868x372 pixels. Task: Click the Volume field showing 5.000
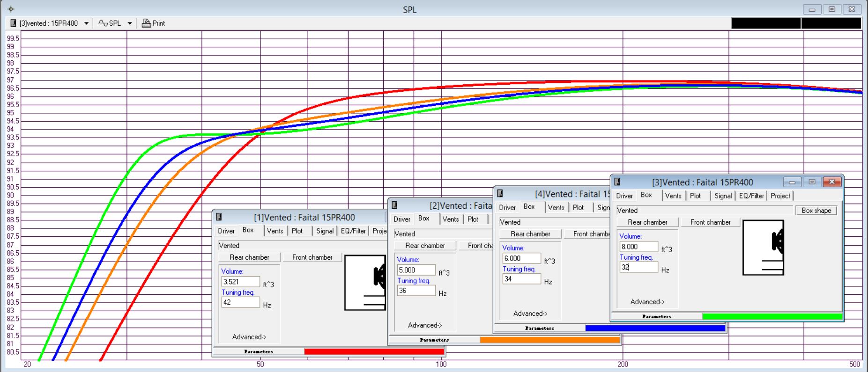(416, 270)
